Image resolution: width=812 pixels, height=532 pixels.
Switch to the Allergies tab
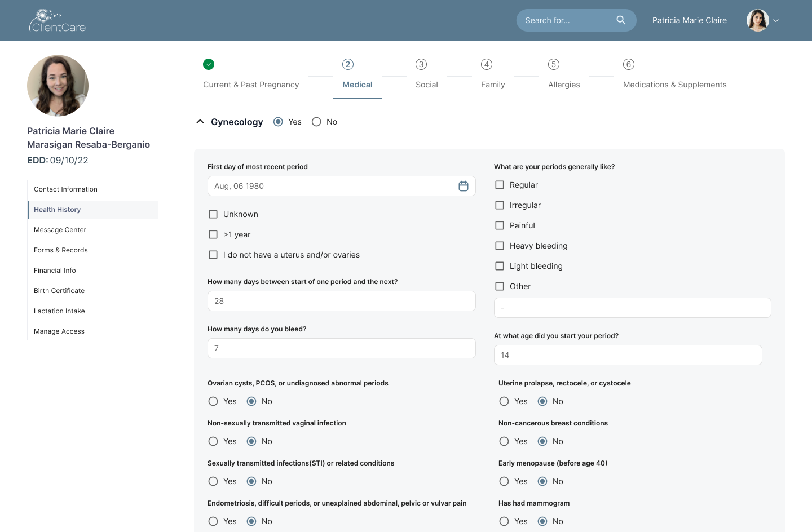pos(564,85)
